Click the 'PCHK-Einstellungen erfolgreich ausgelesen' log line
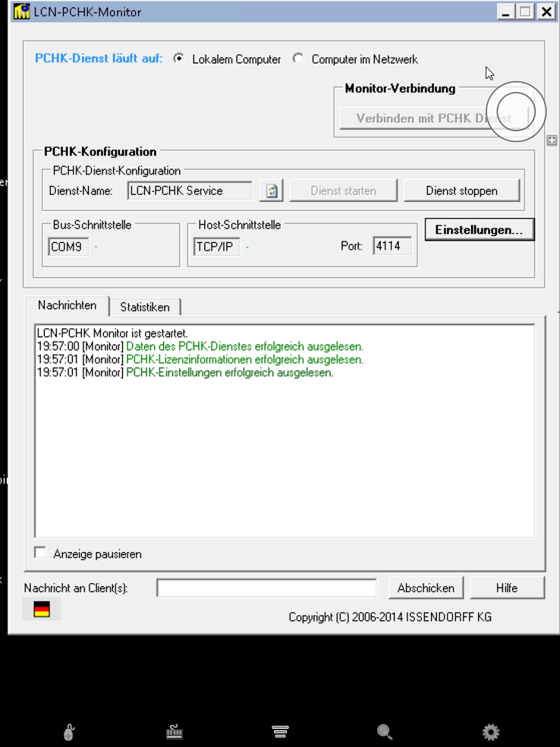Screen dimensions: 560x747 229,373
